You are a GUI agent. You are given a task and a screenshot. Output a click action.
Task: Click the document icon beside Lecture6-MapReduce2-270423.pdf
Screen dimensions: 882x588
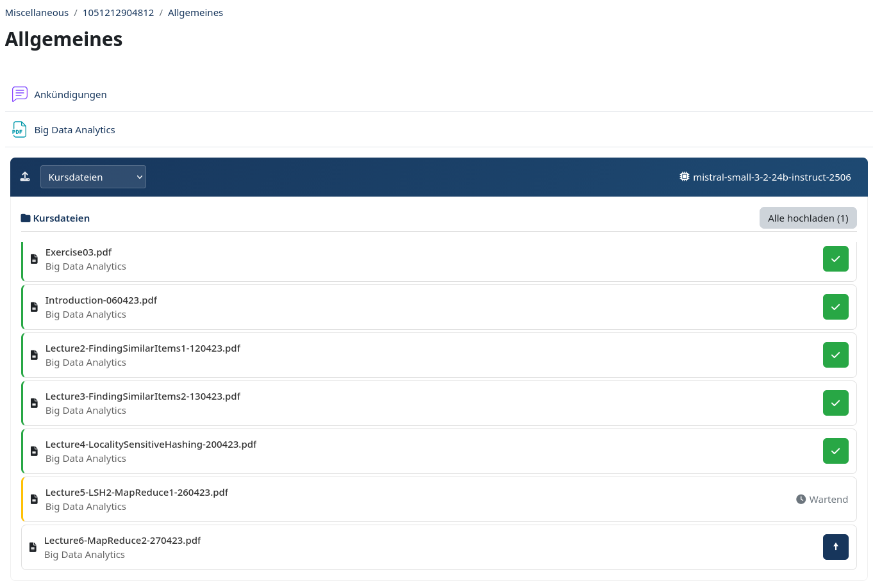(33, 547)
